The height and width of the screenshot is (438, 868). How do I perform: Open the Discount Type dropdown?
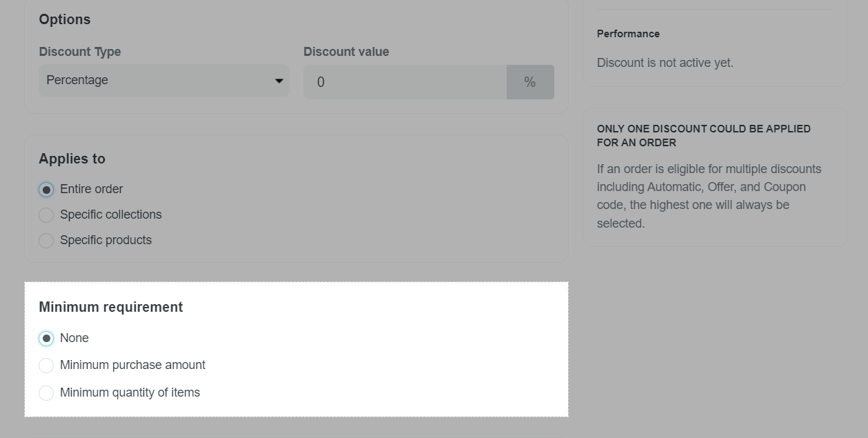(x=164, y=81)
